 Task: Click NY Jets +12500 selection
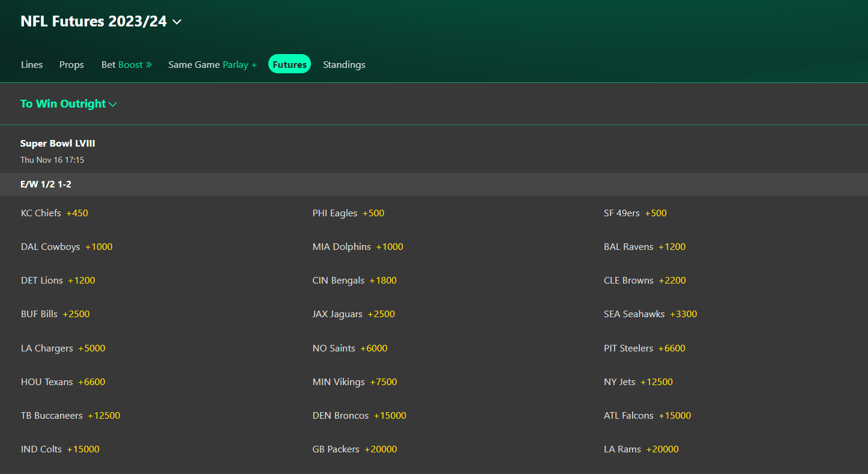coord(638,382)
